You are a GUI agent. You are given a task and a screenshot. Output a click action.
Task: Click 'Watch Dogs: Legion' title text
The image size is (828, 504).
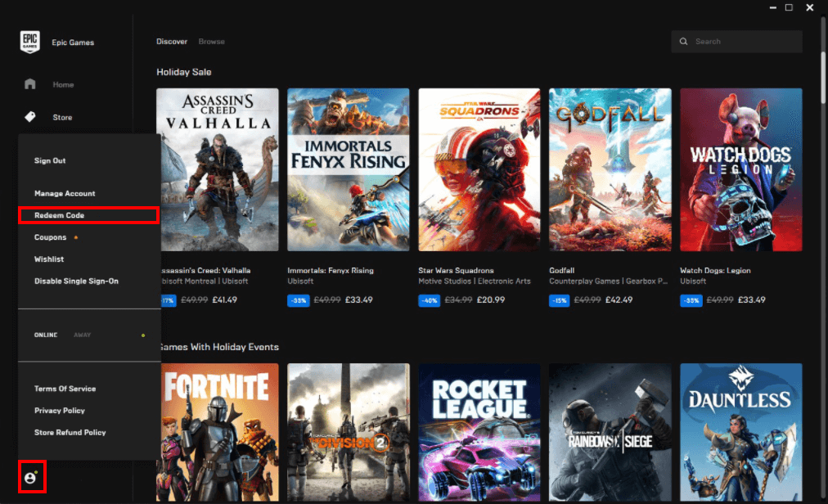click(x=715, y=271)
